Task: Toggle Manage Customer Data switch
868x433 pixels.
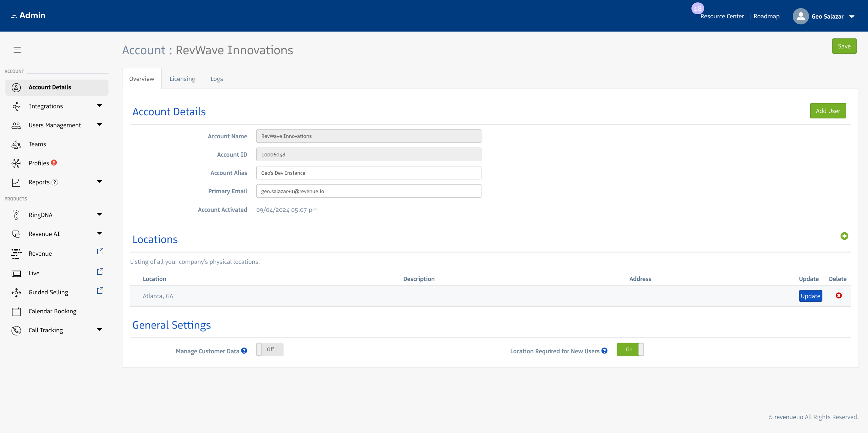Action: tap(270, 350)
